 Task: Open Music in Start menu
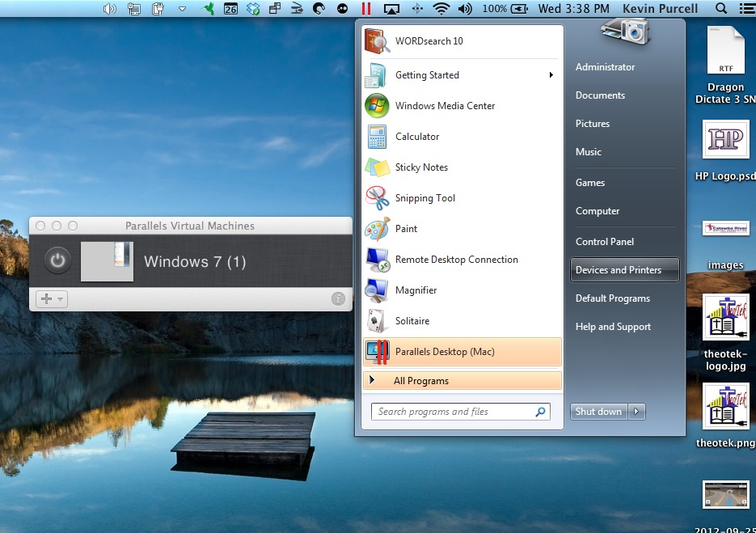(x=588, y=152)
